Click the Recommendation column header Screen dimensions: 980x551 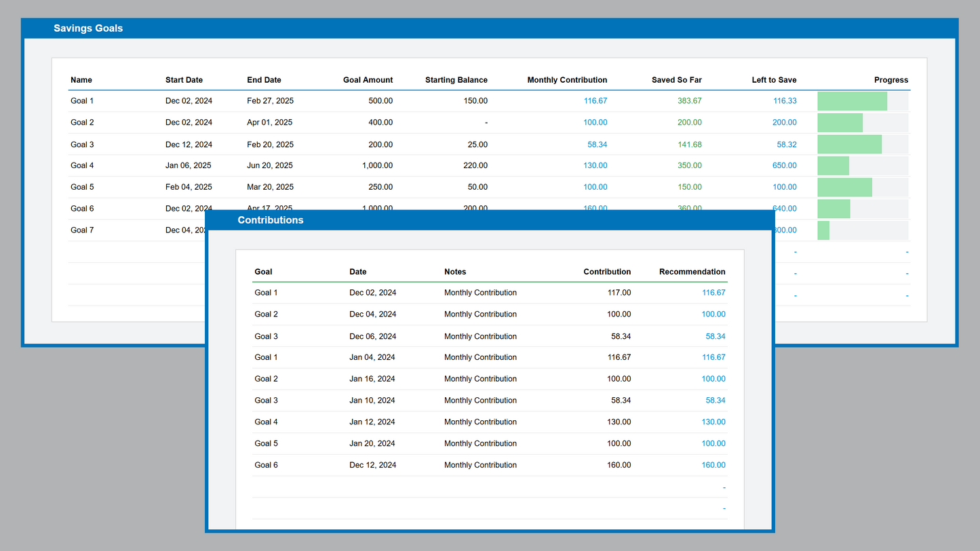[x=692, y=272]
